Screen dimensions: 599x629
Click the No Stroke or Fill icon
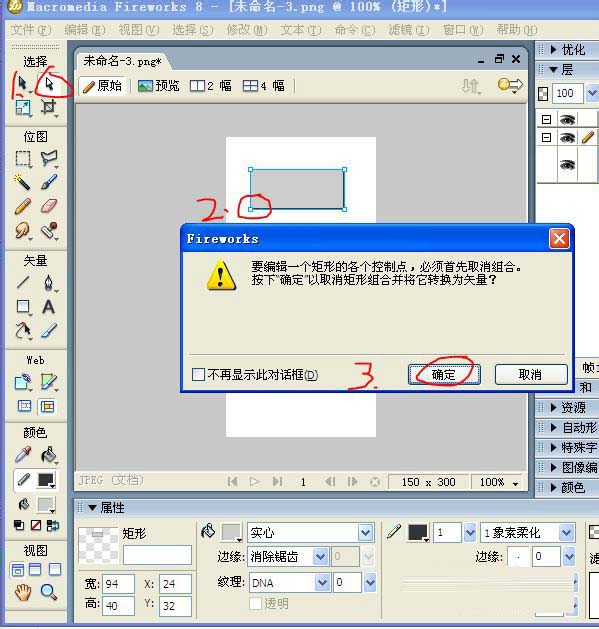coord(36,525)
